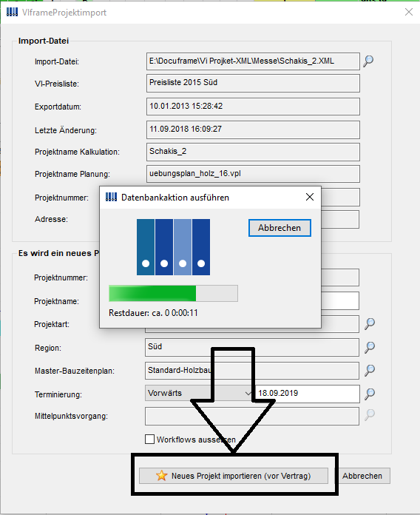Viewport: 420px width, 515px height.
Task: Close the Datenbankaktion ausführen dialog
Action: (310, 197)
